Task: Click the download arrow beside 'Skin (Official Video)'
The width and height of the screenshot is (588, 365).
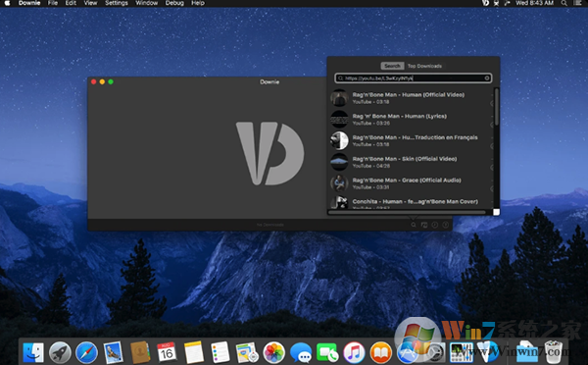Action: (x=492, y=168)
